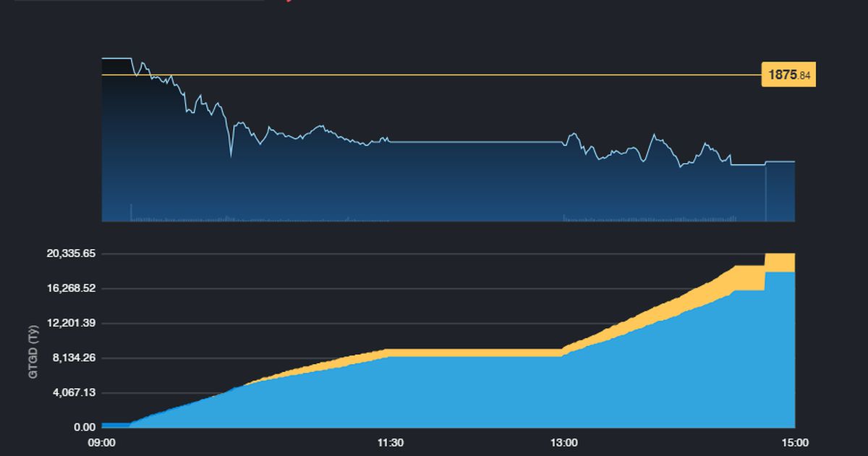Click the 16,268.52 value axis label
Viewport: 868px width, 456px height.
pos(70,289)
